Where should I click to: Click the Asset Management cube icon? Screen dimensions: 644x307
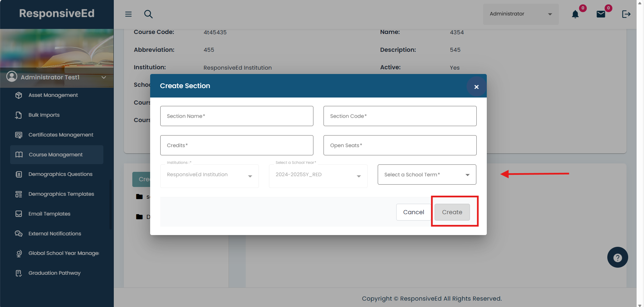(x=19, y=95)
